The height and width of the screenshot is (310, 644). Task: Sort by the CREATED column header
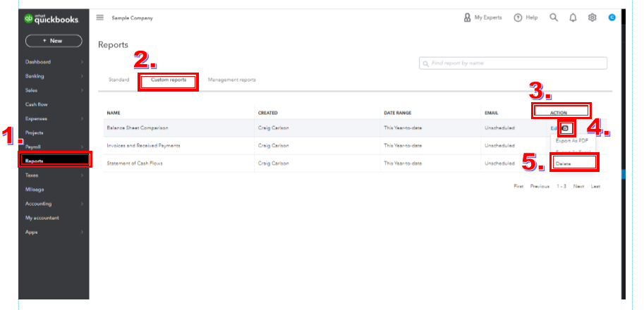pos(268,113)
